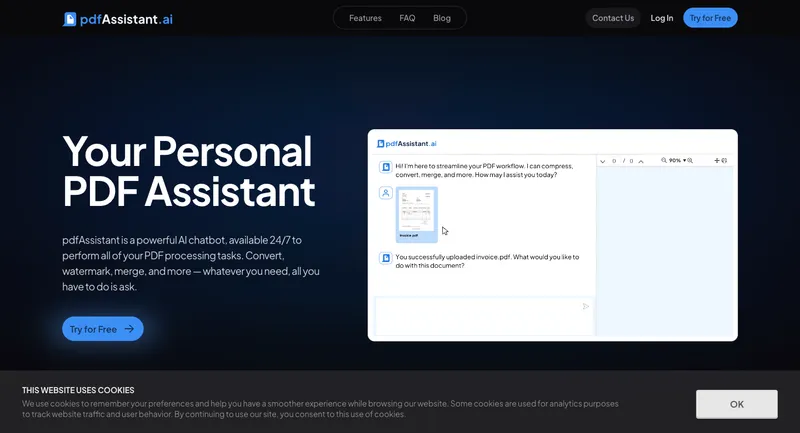Open the 90% zoom level dropdown
The height and width of the screenshot is (433, 800).
coord(678,161)
